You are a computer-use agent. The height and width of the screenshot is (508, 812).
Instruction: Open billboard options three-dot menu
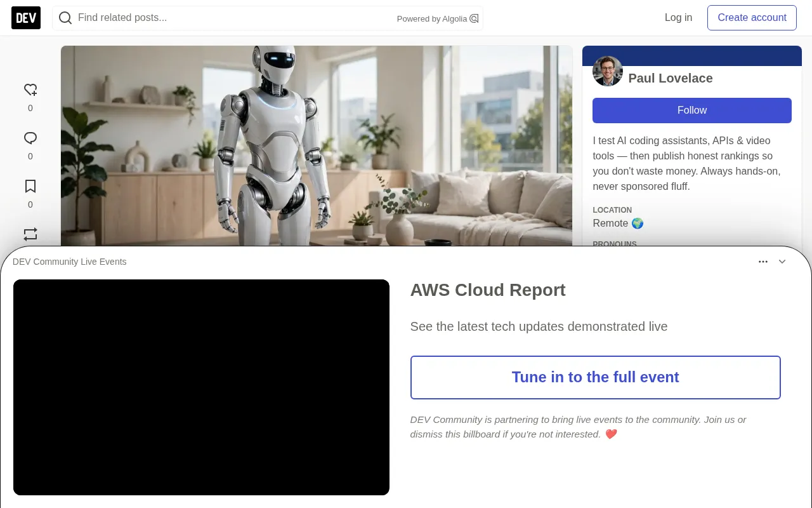763,262
